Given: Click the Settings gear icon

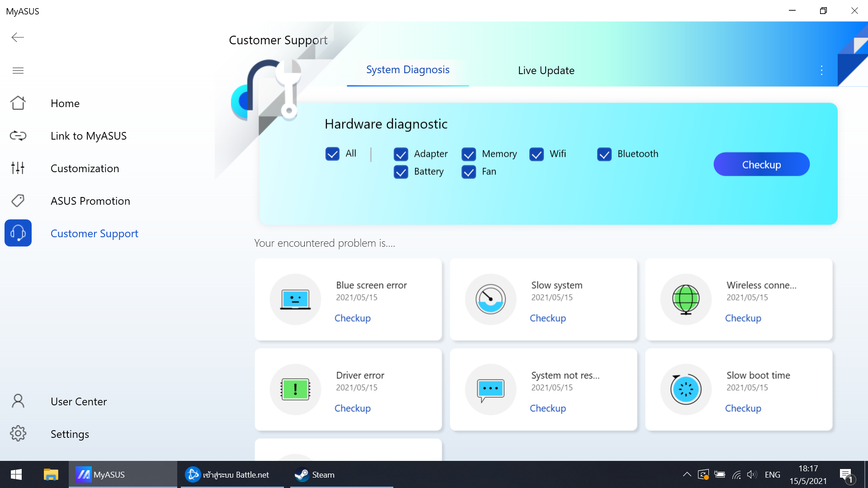Looking at the screenshot, I should pos(18,434).
